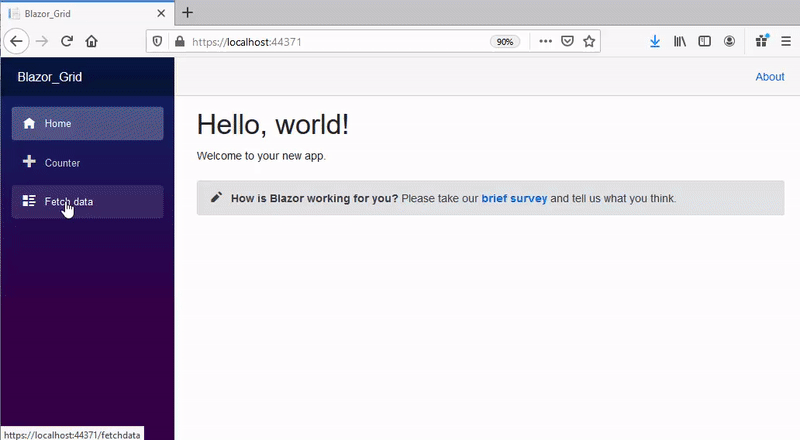Open a new browser tab
The width and height of the screenshot is (800, 440).
point(187,13)
